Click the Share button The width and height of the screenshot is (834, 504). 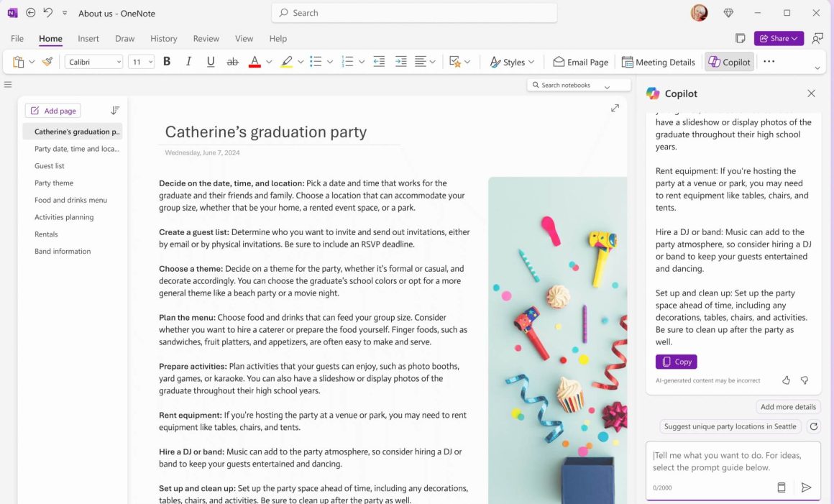tap(779, 38)
